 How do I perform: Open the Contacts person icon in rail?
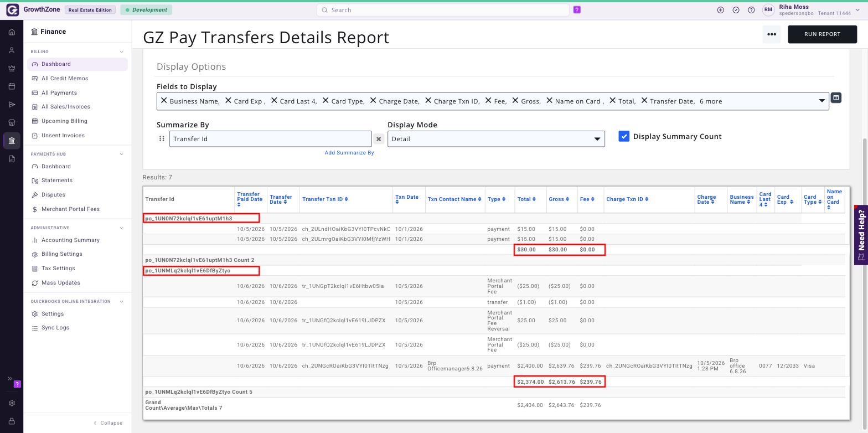(12, 50)
